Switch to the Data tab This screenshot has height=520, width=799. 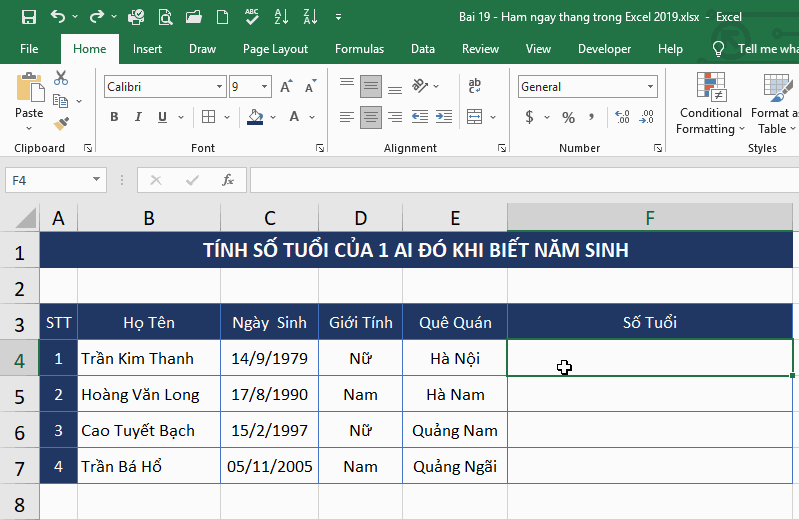pos(423,49)
